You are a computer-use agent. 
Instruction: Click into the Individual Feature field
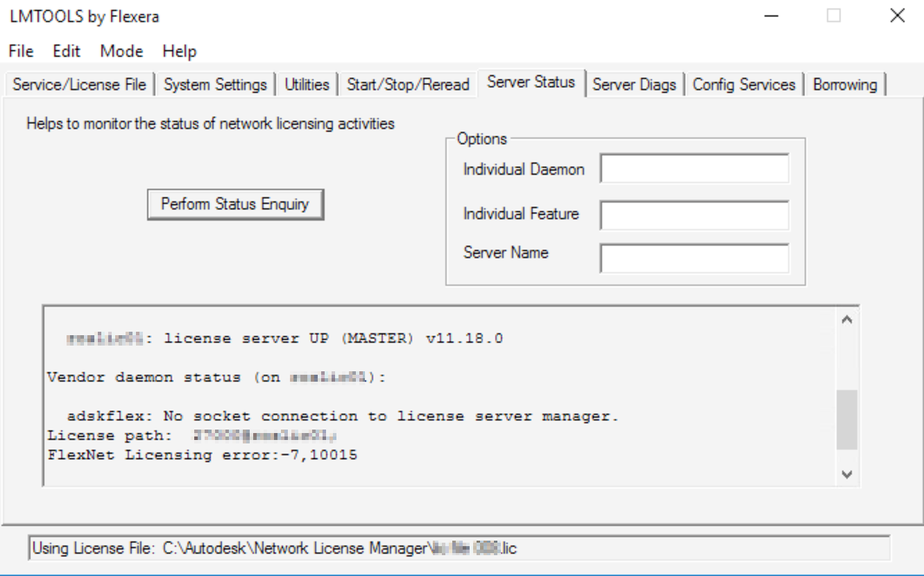pyautogui.click(x=694, y=215)
